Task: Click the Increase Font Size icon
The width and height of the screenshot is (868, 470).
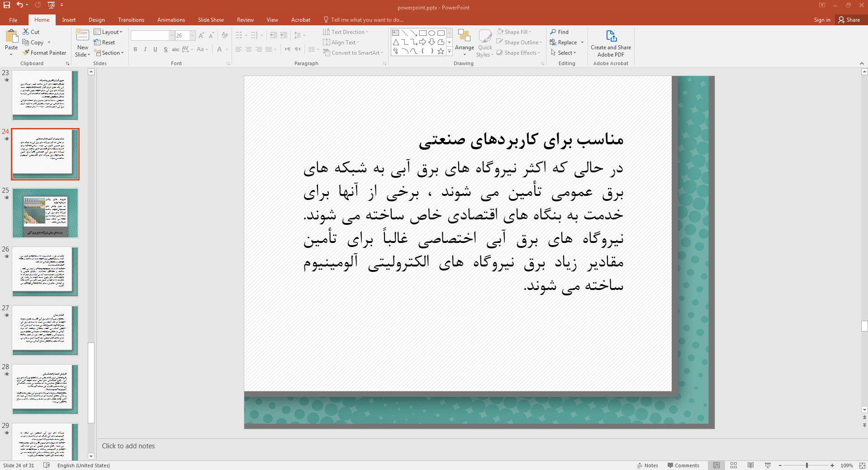Action: [x=201, y=35]
